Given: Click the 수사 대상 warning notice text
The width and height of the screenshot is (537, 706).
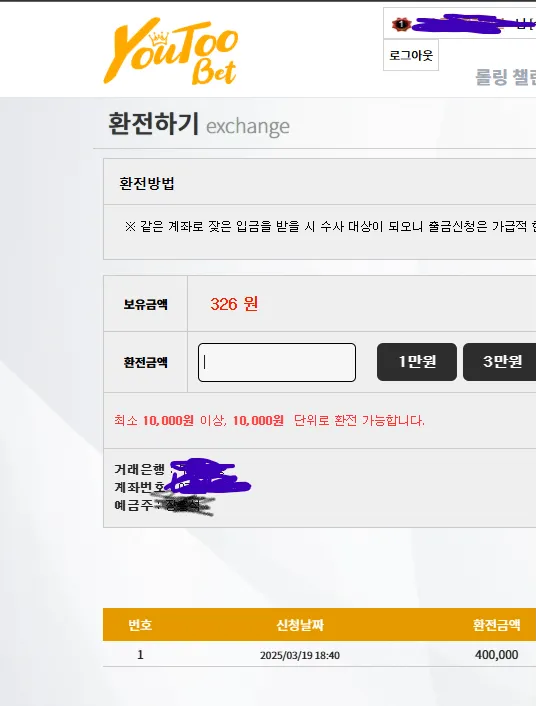Looking at the screenshot, I should click(330, 226).
